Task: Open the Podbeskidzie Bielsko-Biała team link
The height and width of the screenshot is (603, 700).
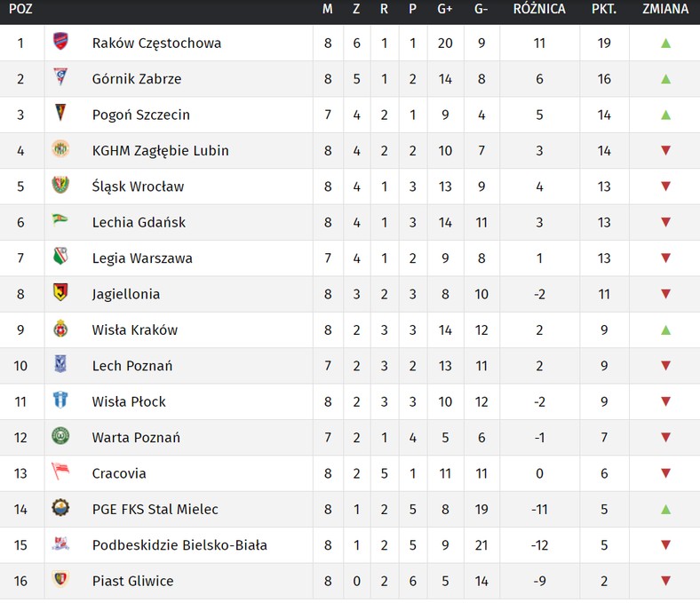Action: 179,545
